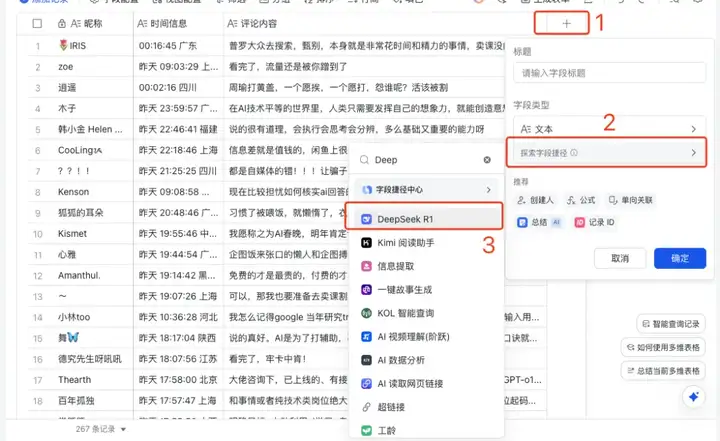
Task: Click time cell 昨天 17:58:00 北京
Action: point(178,380)
